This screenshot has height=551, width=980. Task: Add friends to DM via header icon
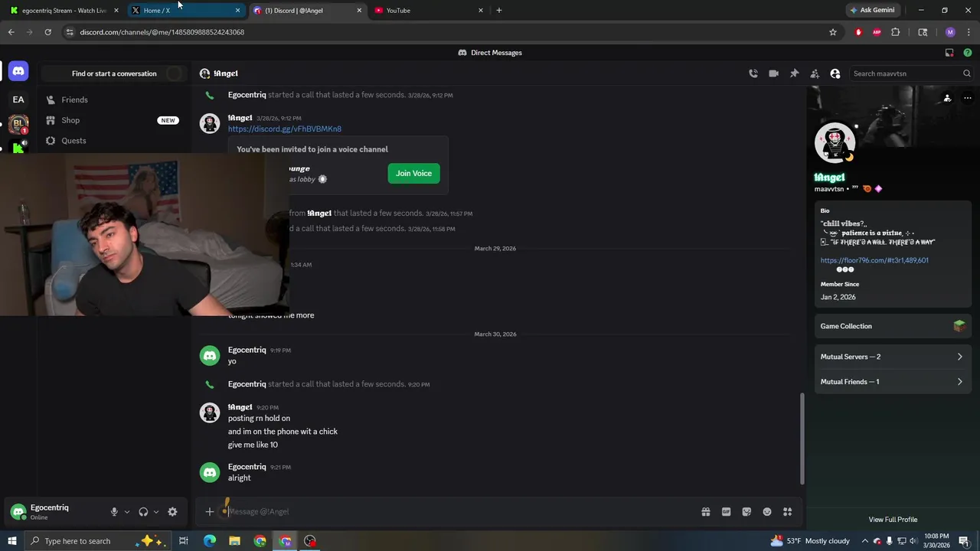(x=815, y=73)
